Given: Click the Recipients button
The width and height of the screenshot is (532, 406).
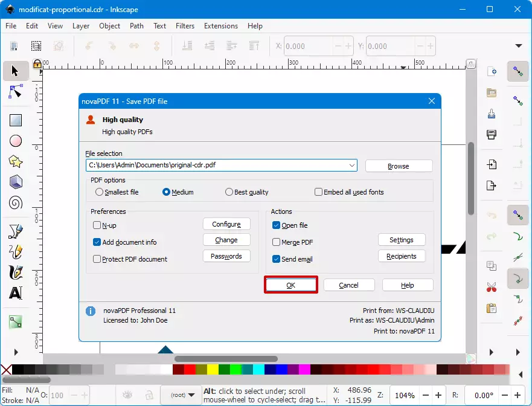Looking at the screenshot, I should pos(402,256).
